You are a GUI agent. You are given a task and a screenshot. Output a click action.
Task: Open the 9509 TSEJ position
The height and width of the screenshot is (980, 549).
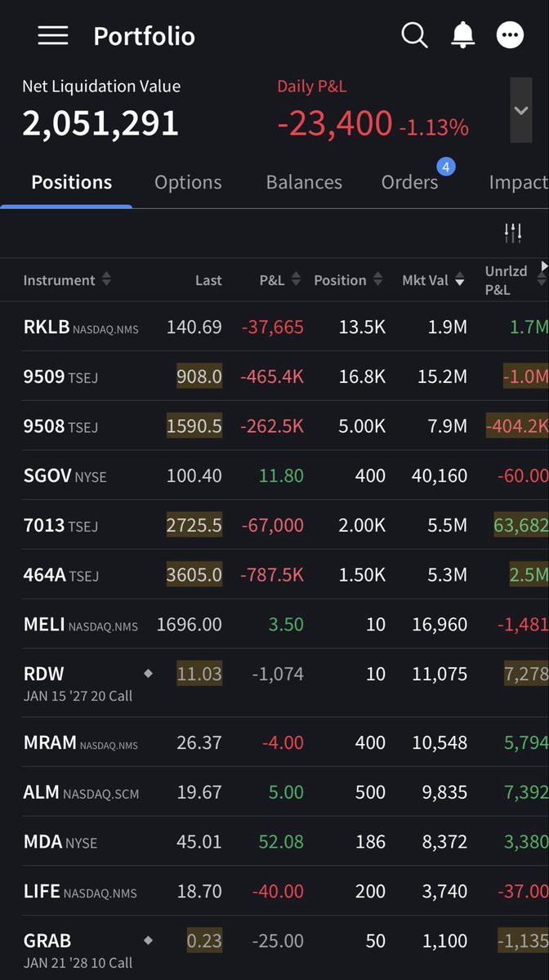click(274, 376)
